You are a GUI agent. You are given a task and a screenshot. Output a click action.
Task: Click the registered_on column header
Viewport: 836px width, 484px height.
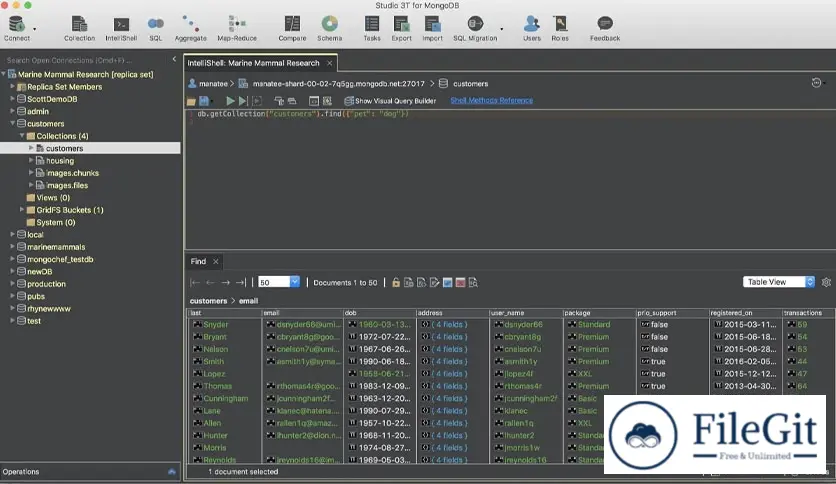(x=745, y=313)
